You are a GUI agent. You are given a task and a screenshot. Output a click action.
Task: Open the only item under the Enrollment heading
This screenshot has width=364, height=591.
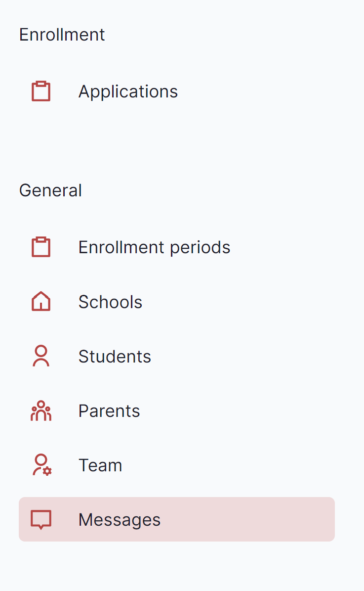[x=128, y=91]
